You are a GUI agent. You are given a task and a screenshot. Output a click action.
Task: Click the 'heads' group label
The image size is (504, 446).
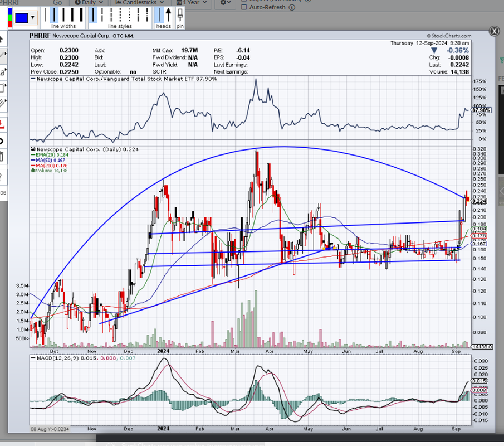(x=164, y=26)
